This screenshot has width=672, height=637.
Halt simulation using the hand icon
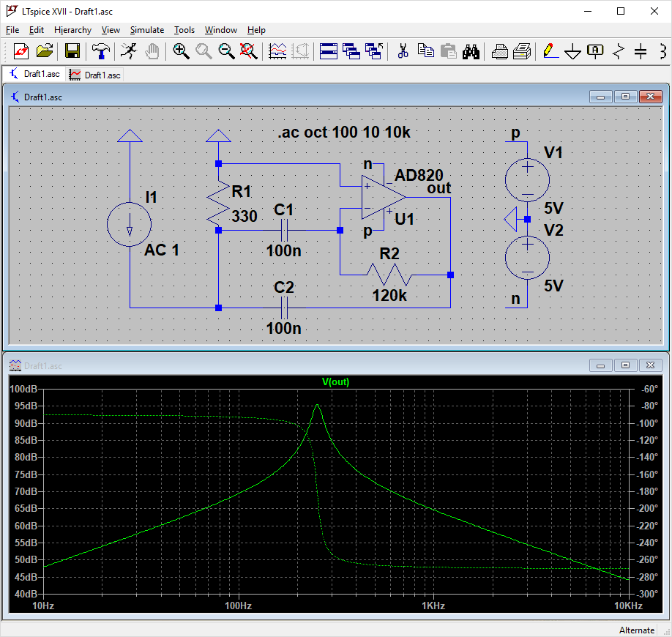152,51
